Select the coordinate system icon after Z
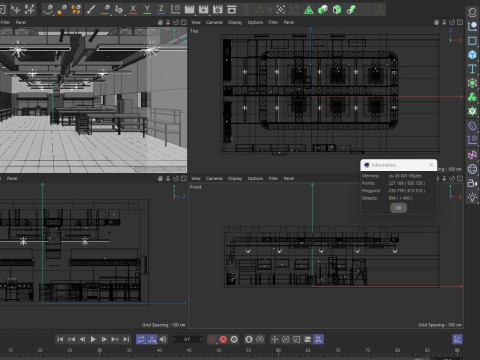Screen dimensions: 480x360 pos(175,9)
